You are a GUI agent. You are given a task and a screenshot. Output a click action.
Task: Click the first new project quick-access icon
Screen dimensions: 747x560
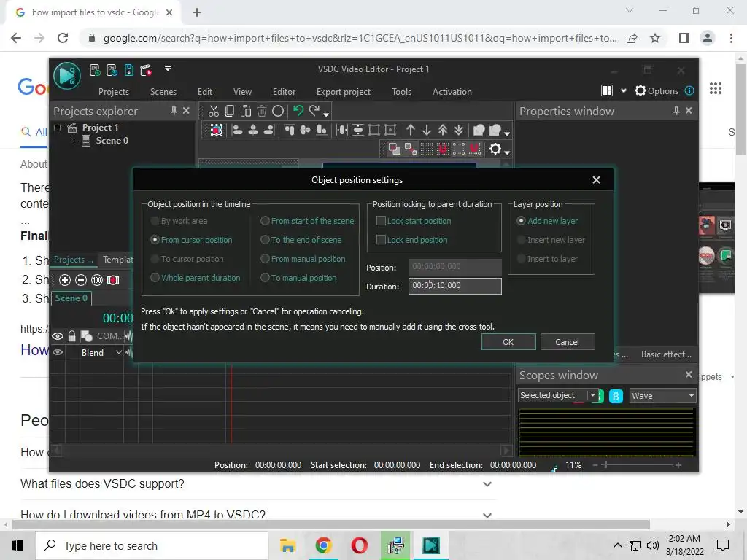coord(96,71)
